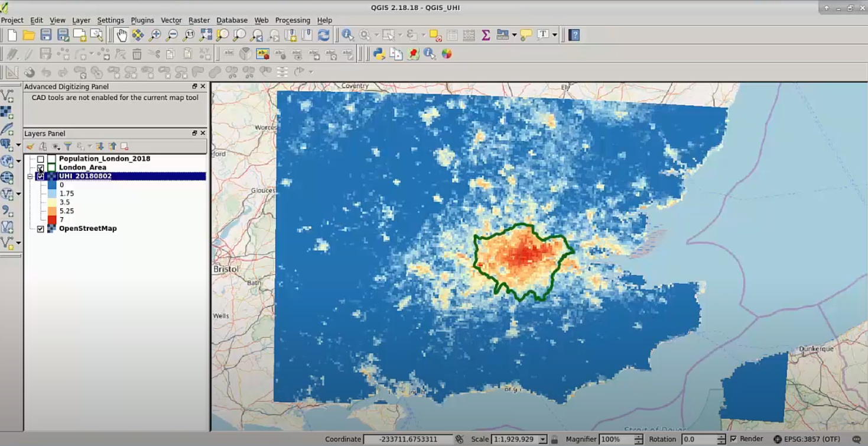Click the Magnifier value field
This screenshot has width=868, height=446.
[x=616, y=439]
